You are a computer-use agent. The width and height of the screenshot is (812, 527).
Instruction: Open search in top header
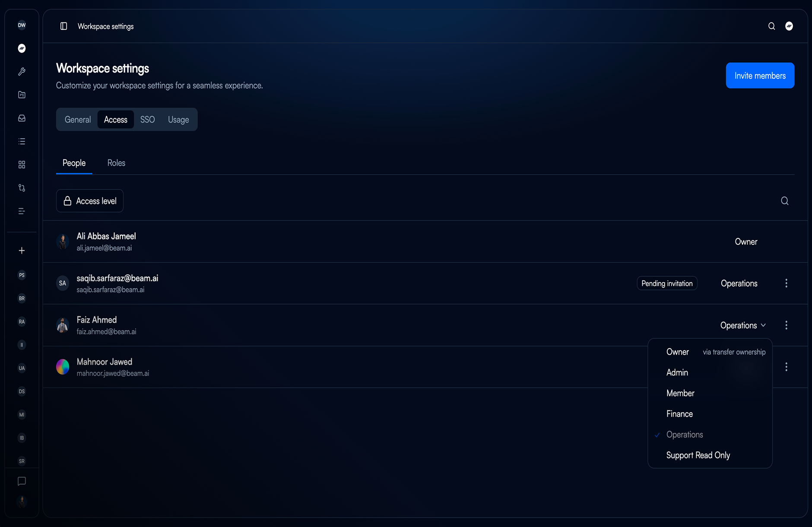click(x=771, y=26)
